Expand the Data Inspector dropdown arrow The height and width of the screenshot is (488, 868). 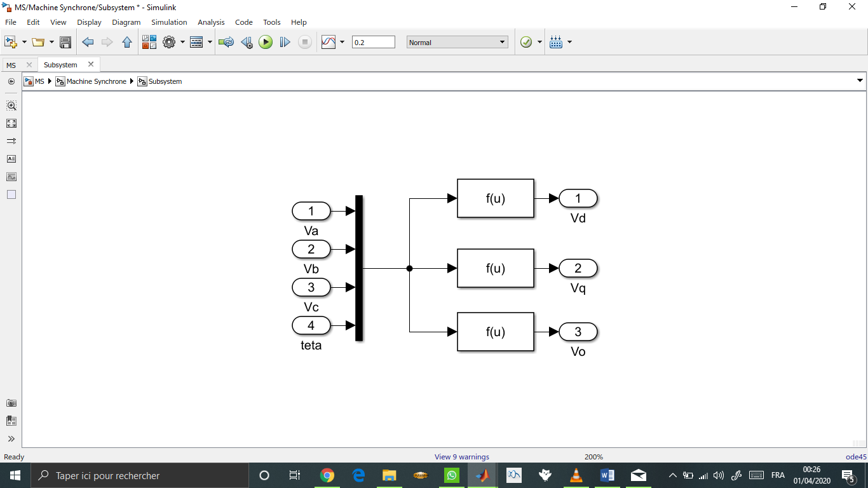tap(342, 42)
